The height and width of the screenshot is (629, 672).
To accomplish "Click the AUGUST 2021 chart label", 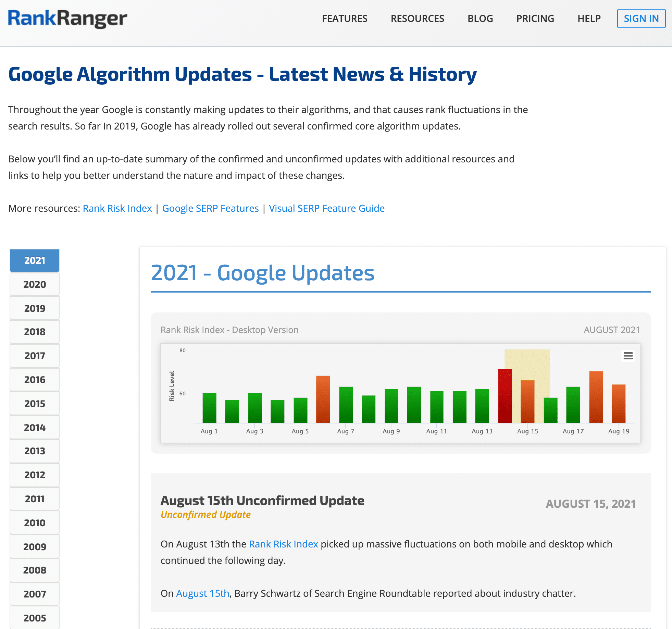I will [612, 330].
